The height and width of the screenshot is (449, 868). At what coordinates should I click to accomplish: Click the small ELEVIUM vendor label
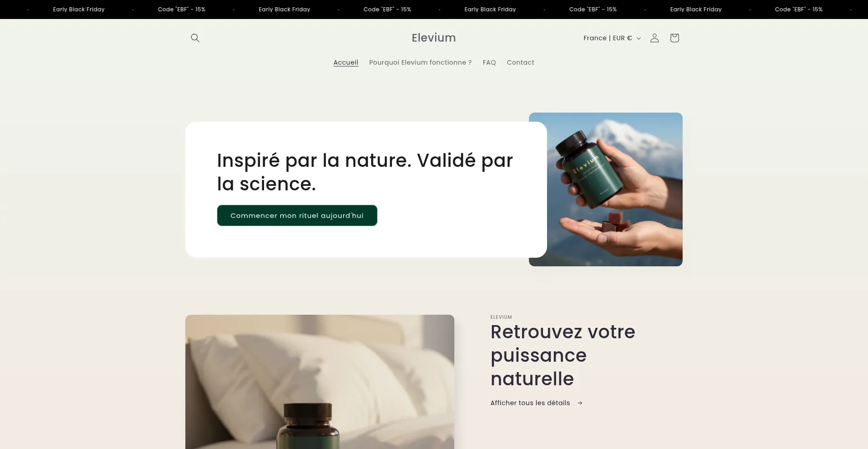[x=501, y=317]
